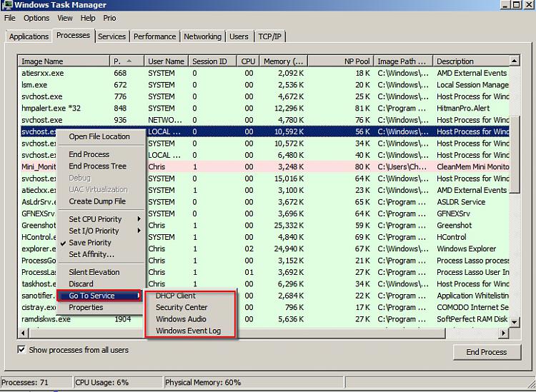Open the View menu
Screen dimensions: 536x392
click(64, 18)
